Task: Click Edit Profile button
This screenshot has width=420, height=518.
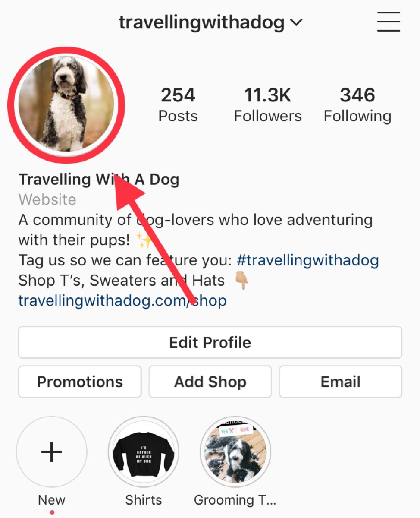Action: click(210, 342)
